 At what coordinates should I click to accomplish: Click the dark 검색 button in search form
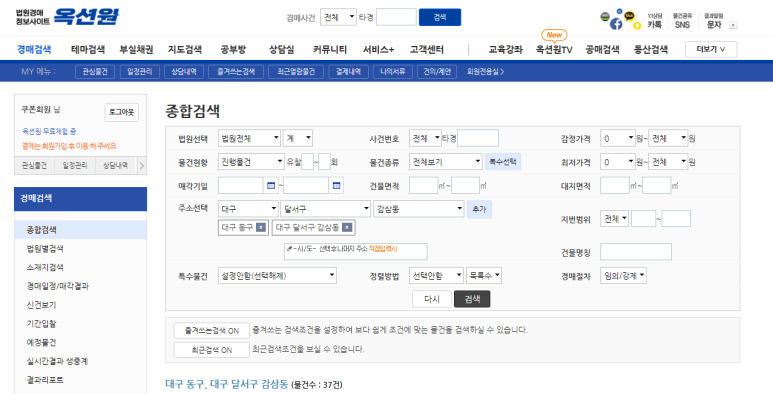(472, 299)
